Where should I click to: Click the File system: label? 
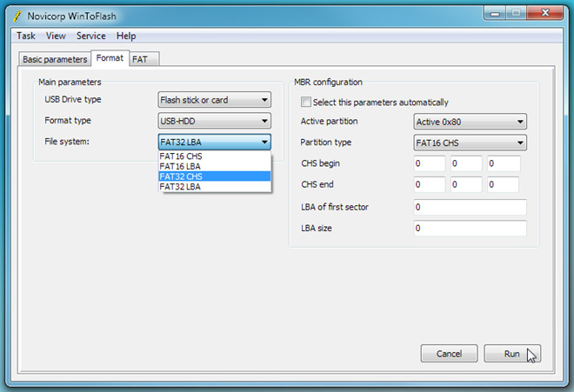67,142
